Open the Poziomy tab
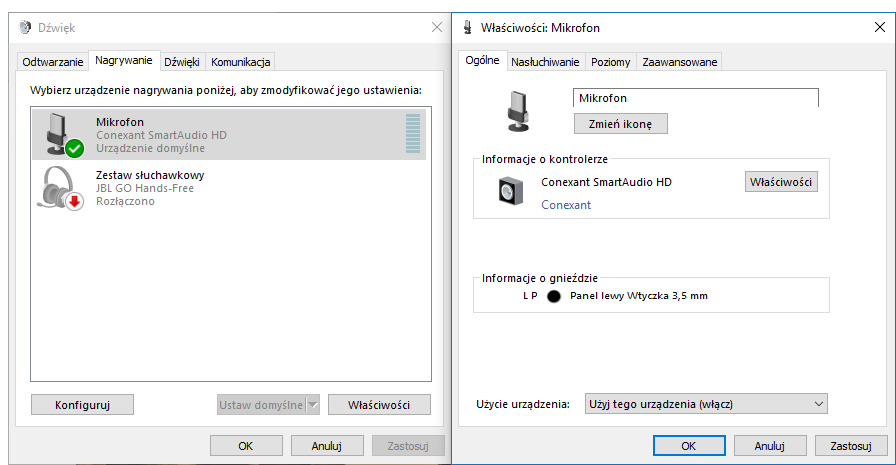The height and width of the screenshot is (465, 896). tap(610, 62)
